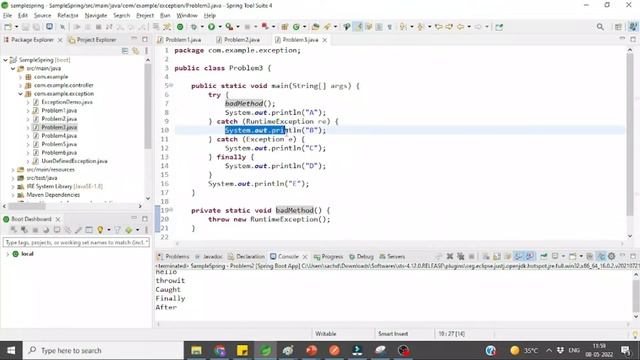The height and width of the screenshot is (360, 640).
Task: Expand the Maven Dependencies node
Action: [x=13, y=195]
